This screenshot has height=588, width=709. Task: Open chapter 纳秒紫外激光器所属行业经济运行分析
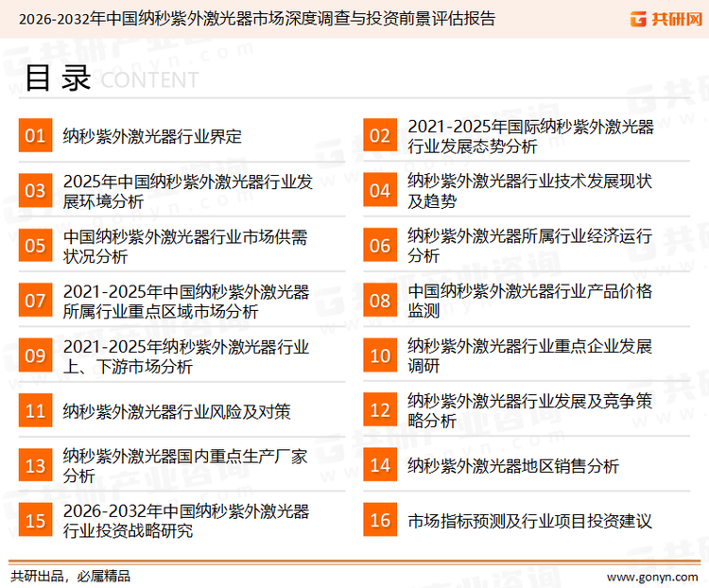tap(529, 246)
